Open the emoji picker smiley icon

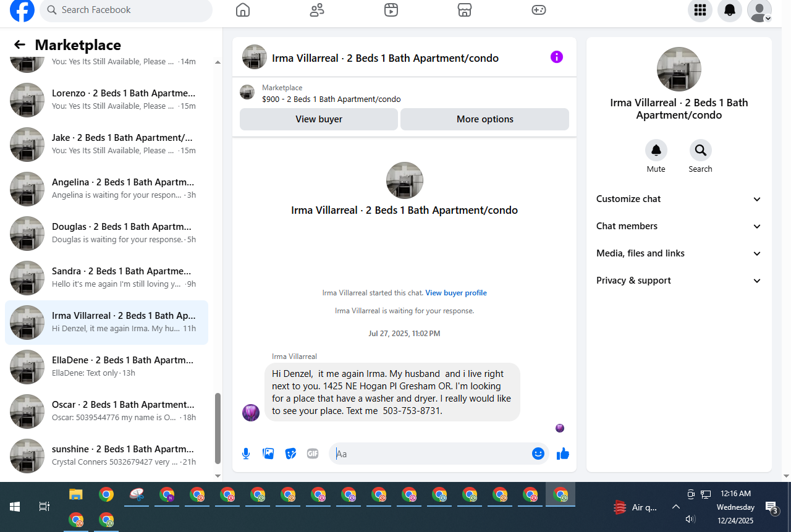click(x=538, y=454)
